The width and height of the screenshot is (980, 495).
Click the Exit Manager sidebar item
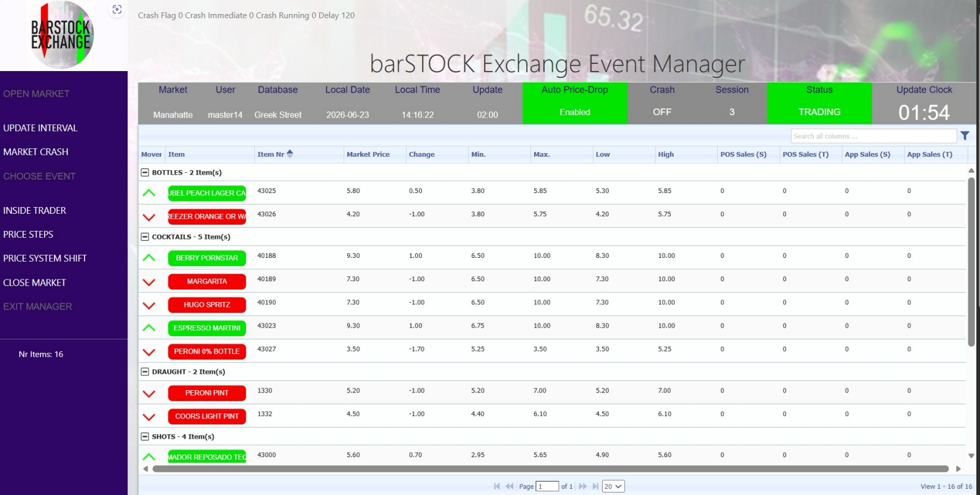37,307
